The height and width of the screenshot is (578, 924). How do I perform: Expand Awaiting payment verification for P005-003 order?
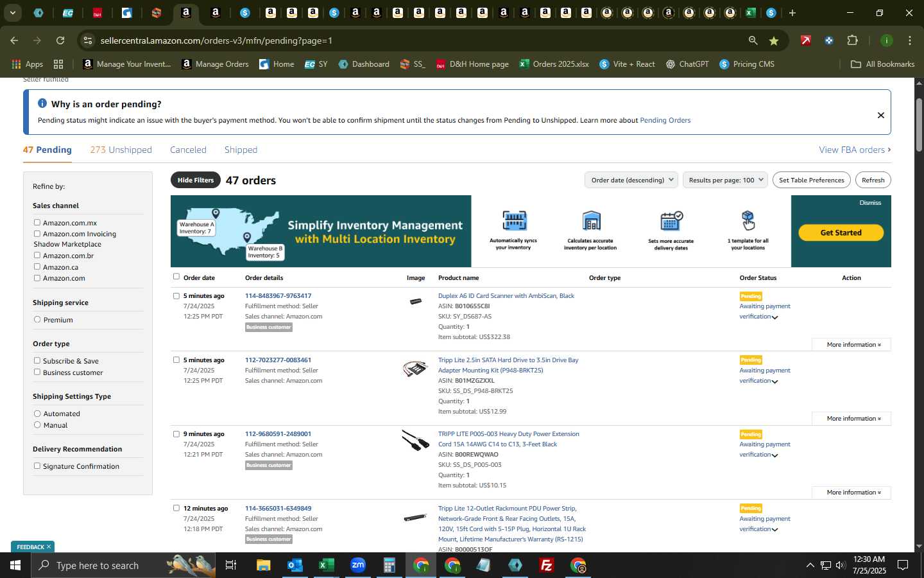click(774, 455)
